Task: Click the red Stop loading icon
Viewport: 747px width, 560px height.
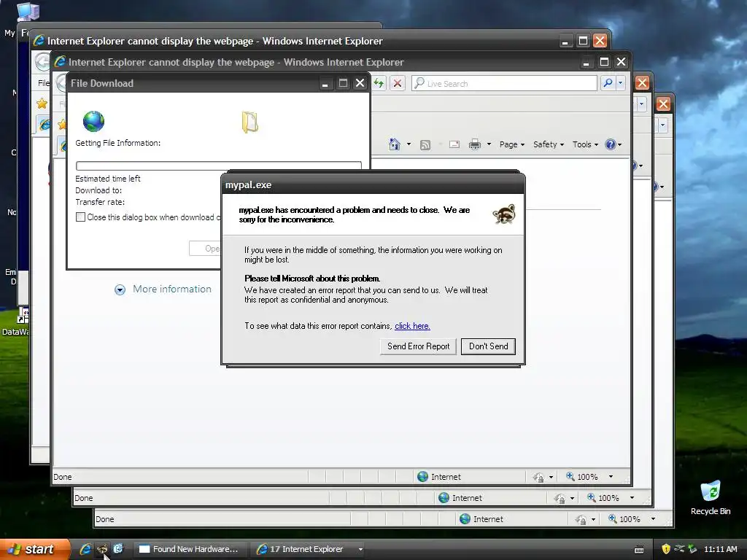Action: point(398,83)
